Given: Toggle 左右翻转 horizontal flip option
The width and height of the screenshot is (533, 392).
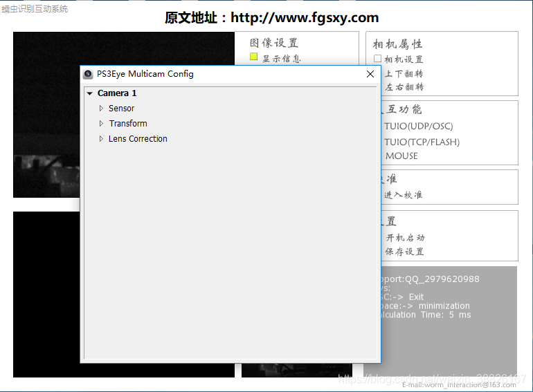Looking at the screenshot, I should point(404,87).
